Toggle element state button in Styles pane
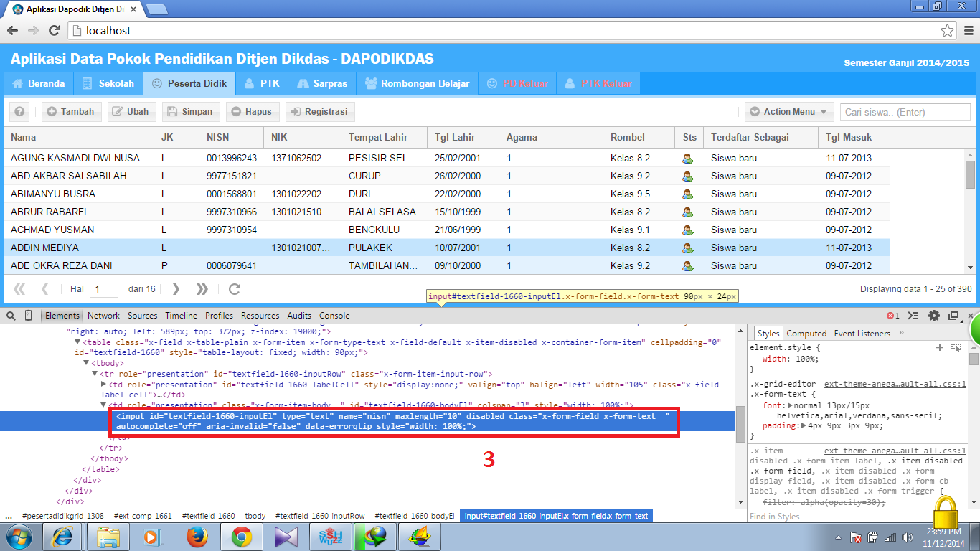980x551 pixels. click(x=956, y=347)
